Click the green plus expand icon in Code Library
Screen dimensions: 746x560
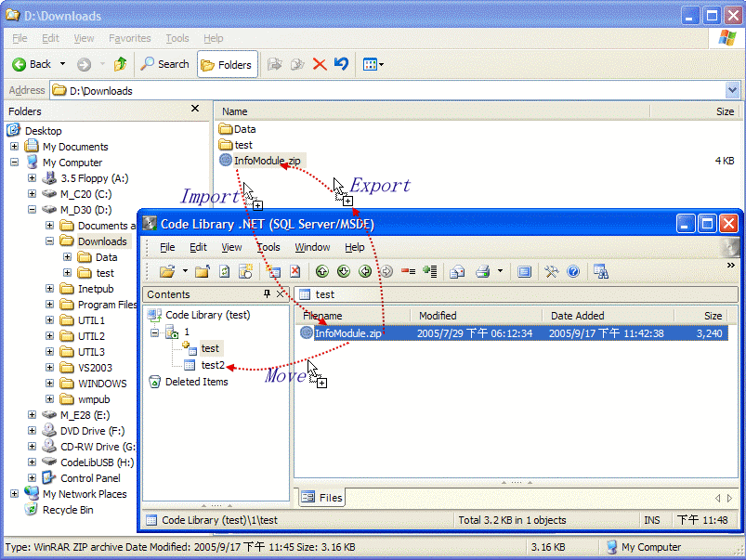[430, 272]
